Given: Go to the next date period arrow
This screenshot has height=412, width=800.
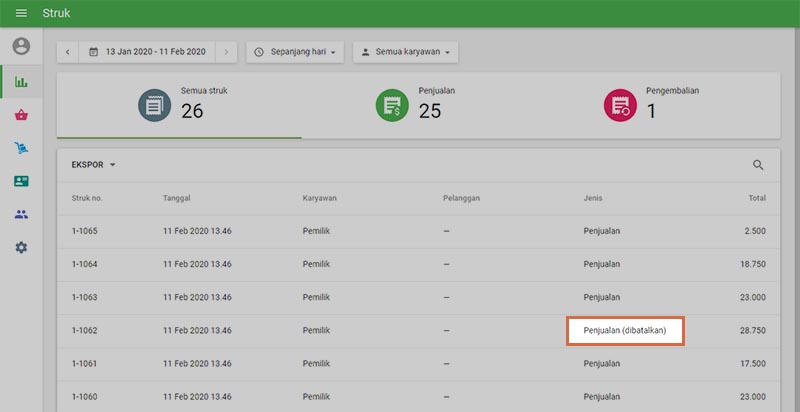Looking at the screenshot, I should 227,51.
